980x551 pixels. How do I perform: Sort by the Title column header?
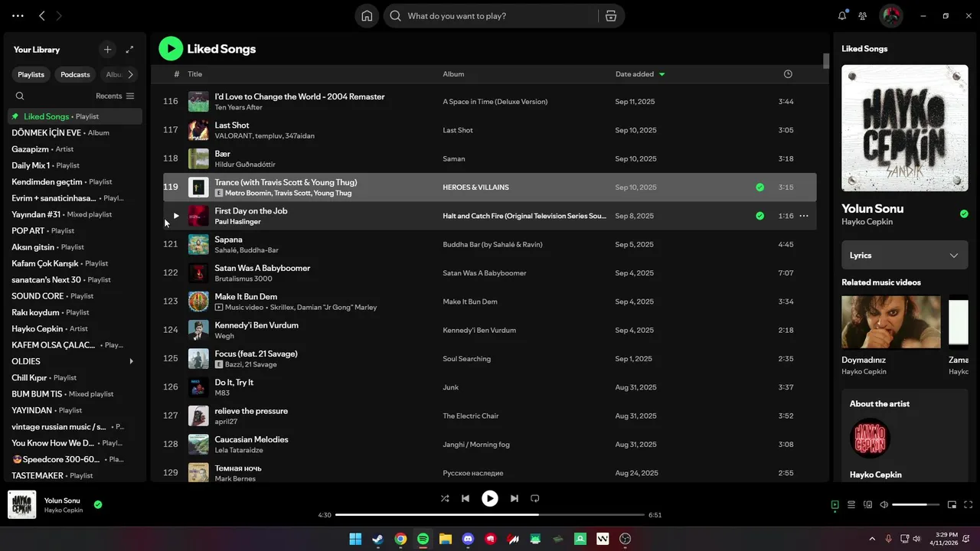pos(195,74)
